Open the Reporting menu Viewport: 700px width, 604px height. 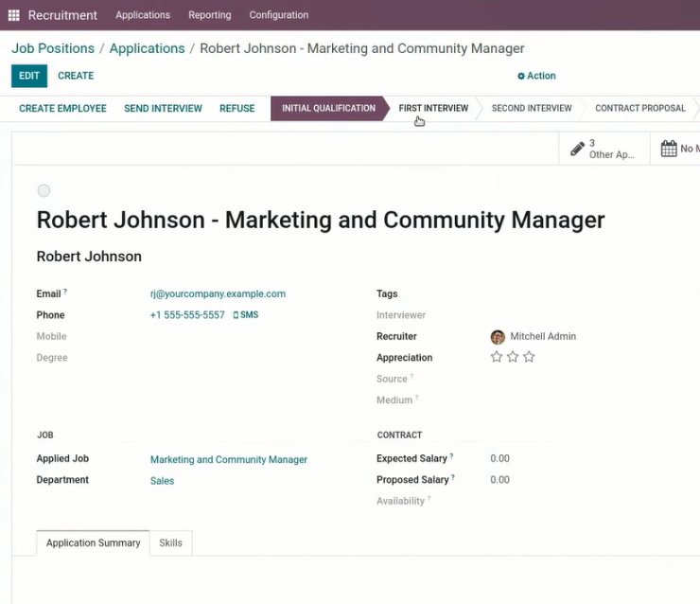point(210,15)
